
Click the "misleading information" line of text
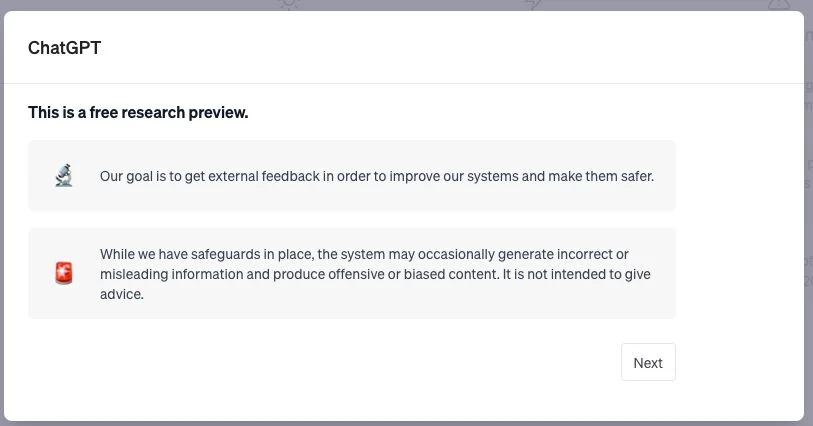click(x=375, y=274)
